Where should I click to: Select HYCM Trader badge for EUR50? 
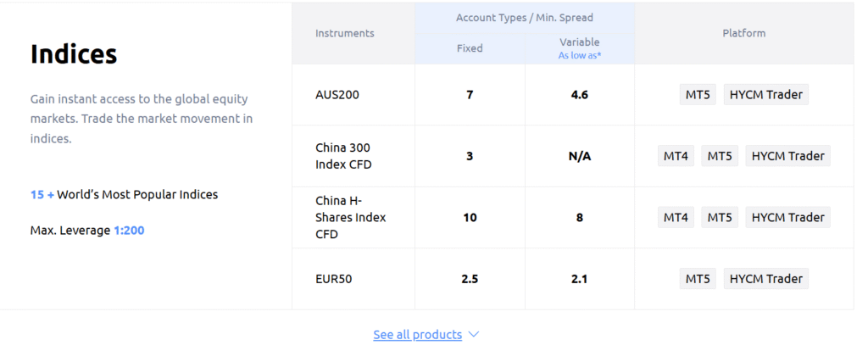pyautogui.click(x=765, y=279)
